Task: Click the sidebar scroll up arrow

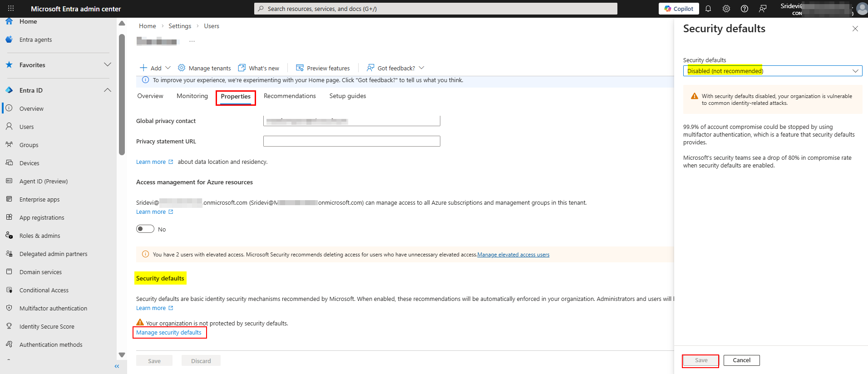Action: [122, 23]
